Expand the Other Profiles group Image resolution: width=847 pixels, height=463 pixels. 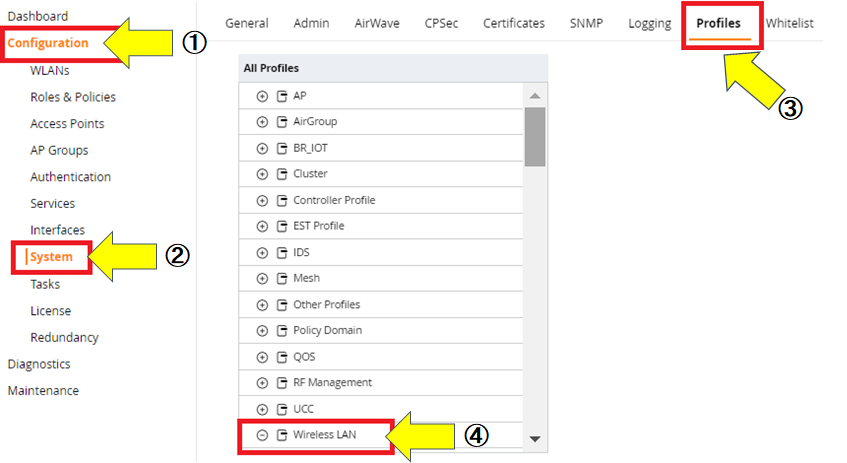click(x=262, y=305)
